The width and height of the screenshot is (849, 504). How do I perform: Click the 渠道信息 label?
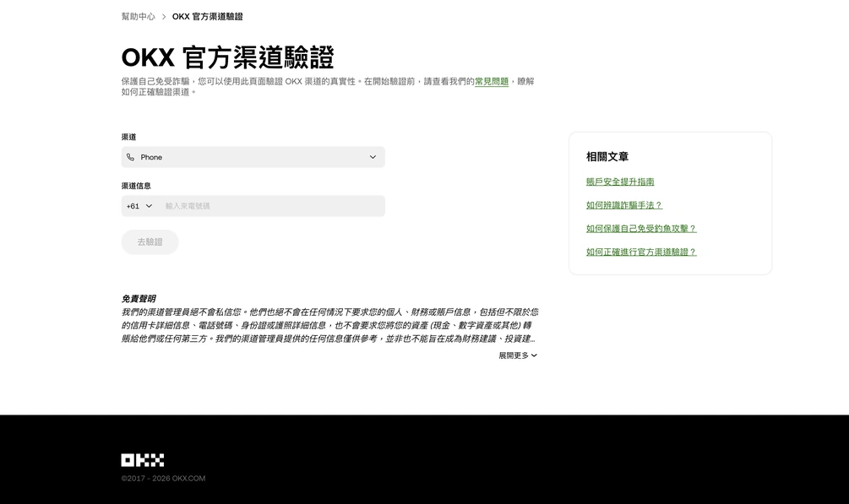pos(136,186)
